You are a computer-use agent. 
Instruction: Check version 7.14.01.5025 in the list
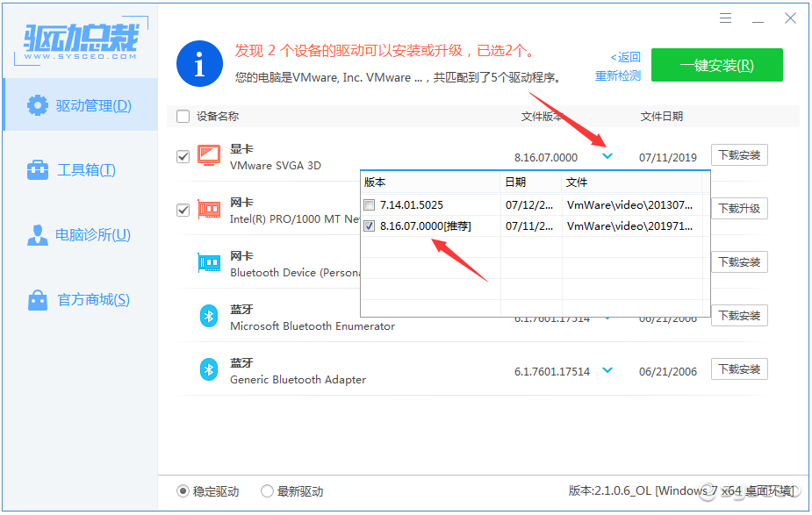click(370, 204)
